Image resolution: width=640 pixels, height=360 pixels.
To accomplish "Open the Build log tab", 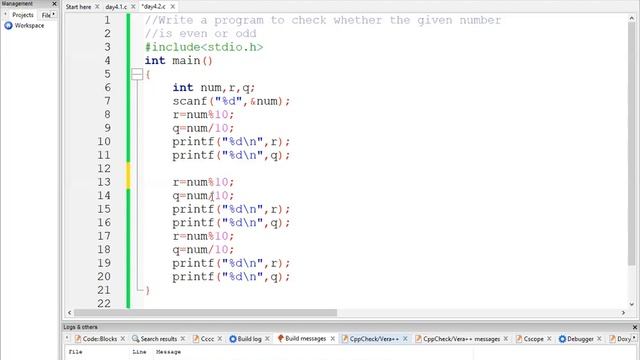I will (249, 339).
